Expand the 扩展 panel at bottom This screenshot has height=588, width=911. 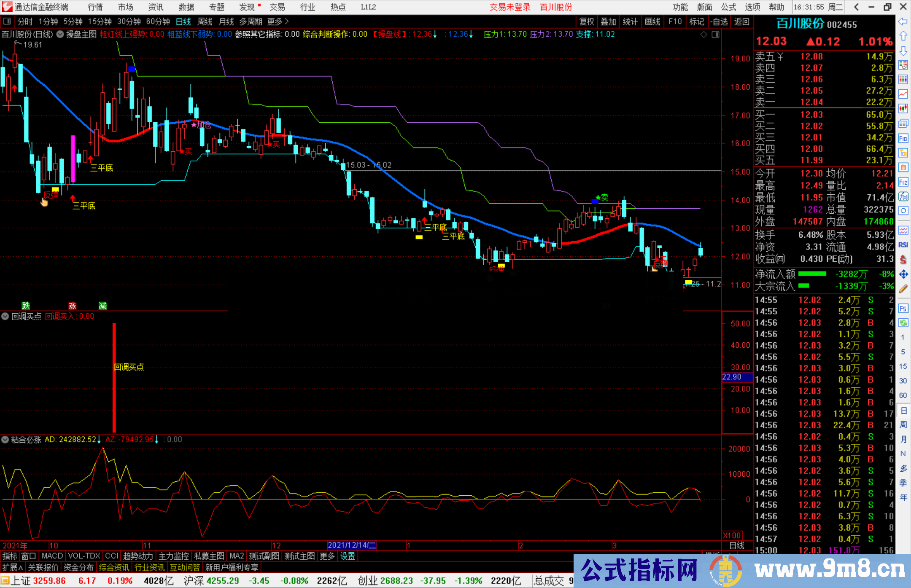pos(12,567)
